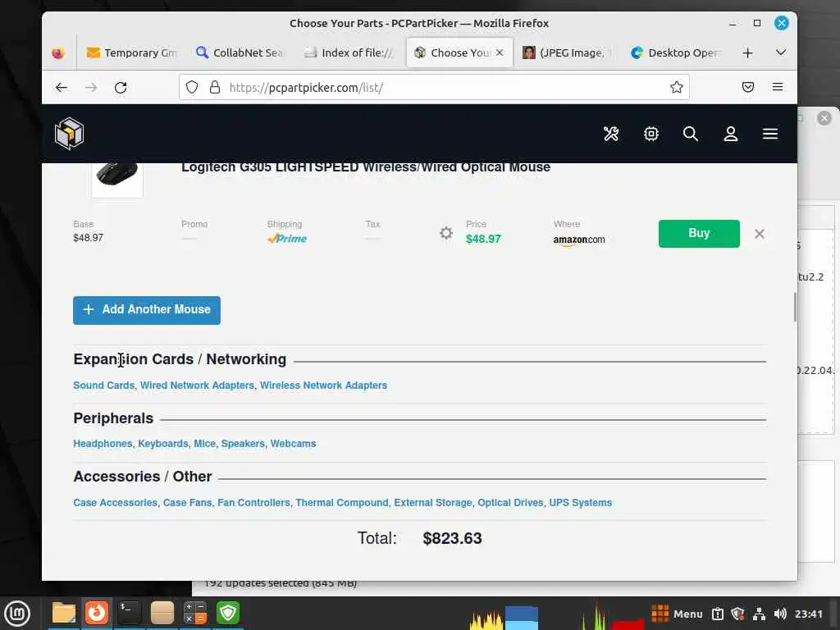
Task: Open Thermal Compound link
Action: 342,503
